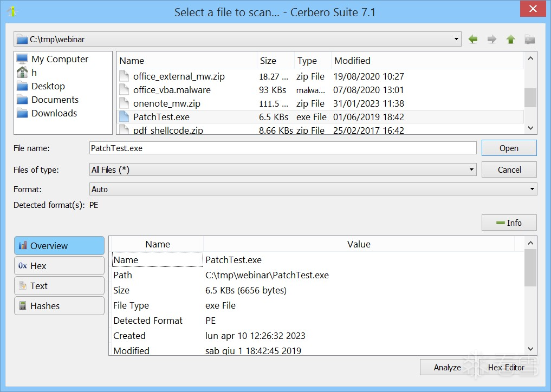Click the forward navigation arrow icon
Image resolution: width=551 pixels, height=392 pixels.
tap(492, 40)
